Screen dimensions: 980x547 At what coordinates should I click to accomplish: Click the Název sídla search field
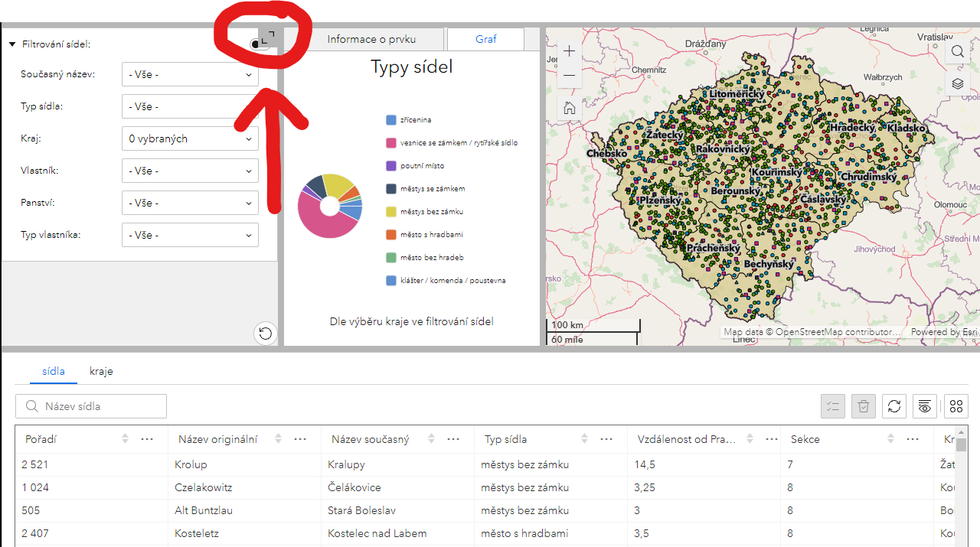[90, 405]
